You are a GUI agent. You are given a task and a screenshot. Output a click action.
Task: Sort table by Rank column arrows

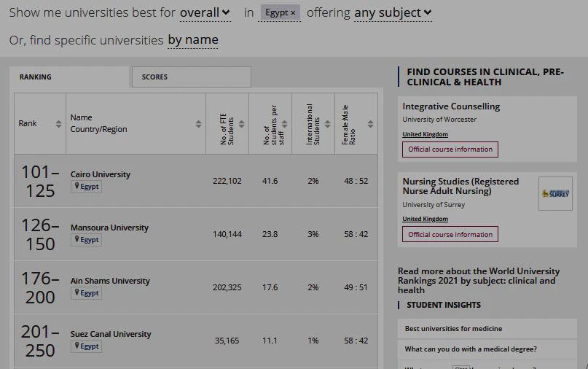[x=58, y=124]
